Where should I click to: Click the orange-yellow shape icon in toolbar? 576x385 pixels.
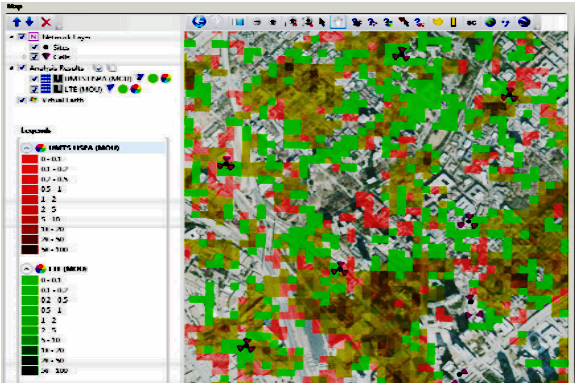438,22
